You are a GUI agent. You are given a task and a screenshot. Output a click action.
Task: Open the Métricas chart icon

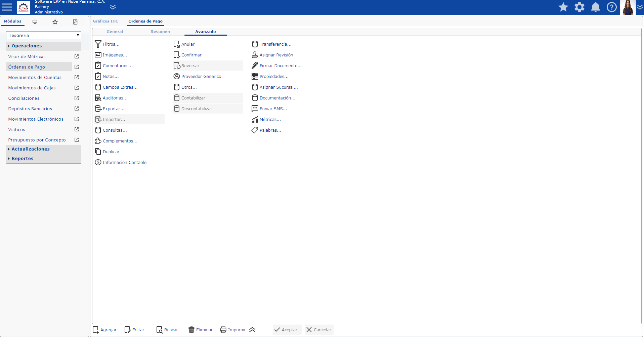point(255,119)
